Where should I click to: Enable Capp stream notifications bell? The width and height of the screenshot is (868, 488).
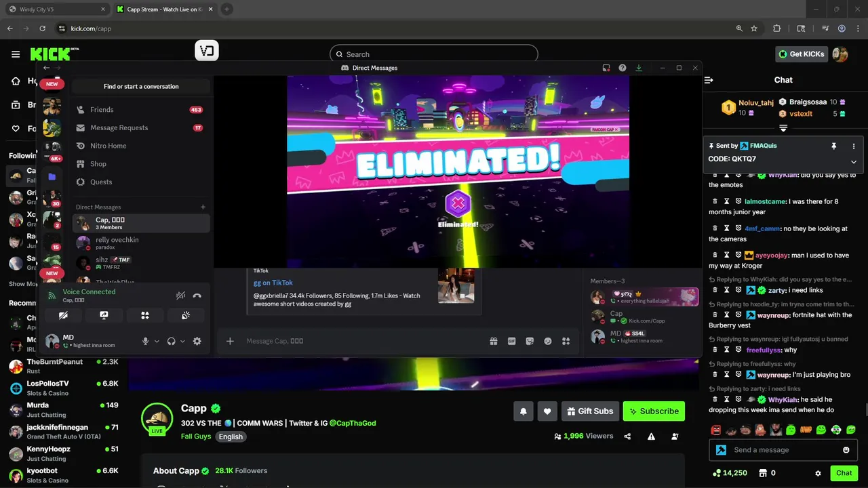(524, 411)
